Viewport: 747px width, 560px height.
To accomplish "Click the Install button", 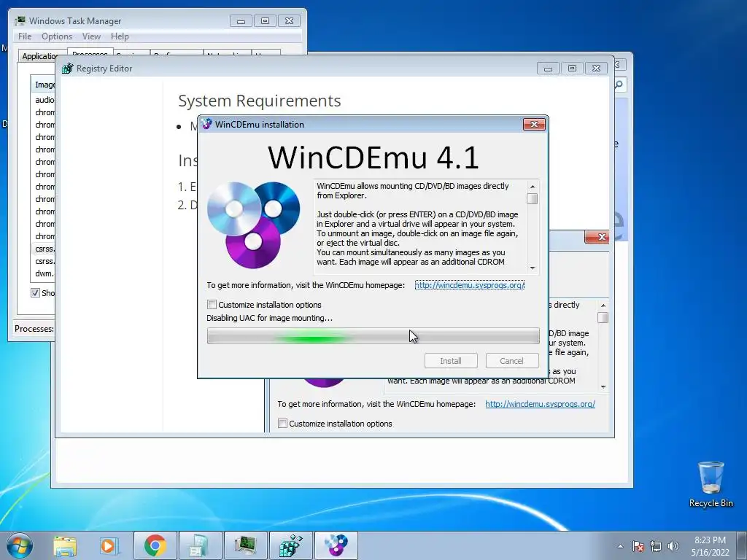I will 451,361.
